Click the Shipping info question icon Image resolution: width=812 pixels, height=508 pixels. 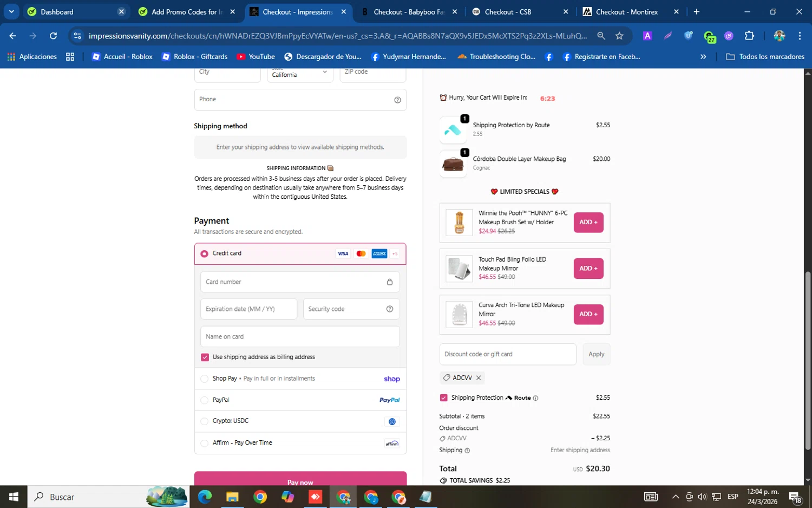tap(467, 451)
